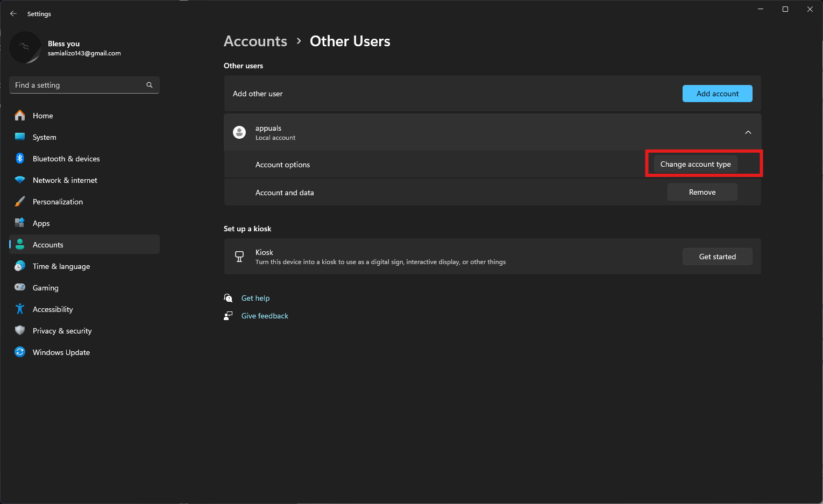Collapse the appuals account chevron
The image size is (823, 504).
click(748, 132)
